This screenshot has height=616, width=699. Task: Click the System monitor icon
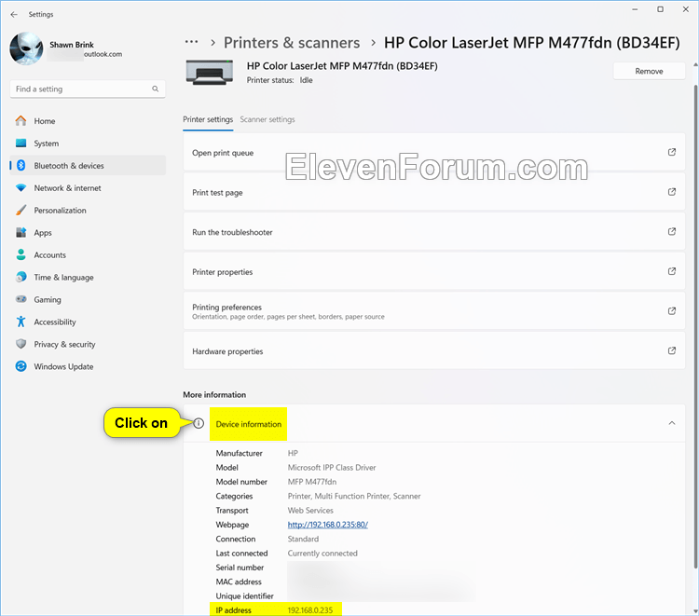coord(21,144)
